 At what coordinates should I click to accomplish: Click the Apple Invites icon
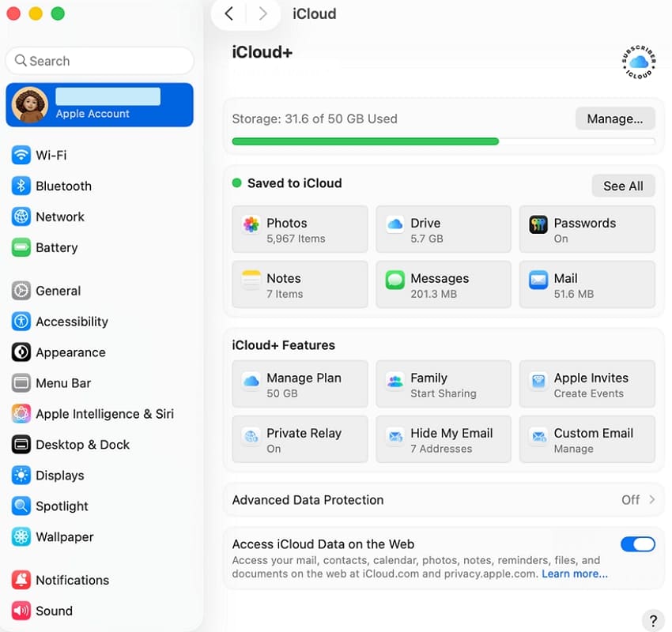538,380
